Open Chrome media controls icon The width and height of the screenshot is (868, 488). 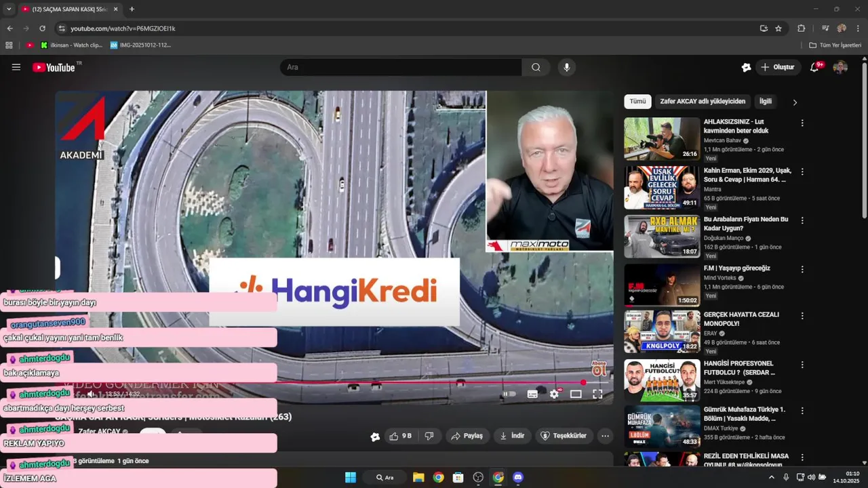tap(825, 28)
